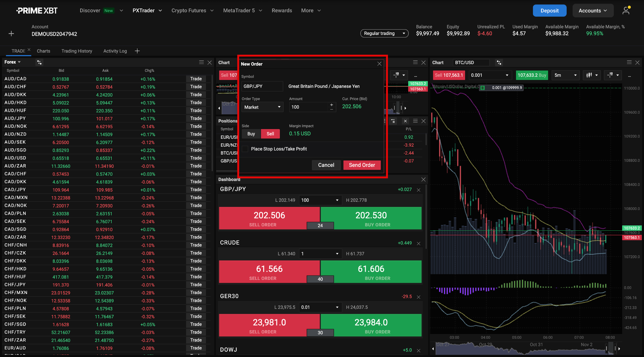Select the Buy side option
This screenshot has width=644, height=357.
coord(251,134)
